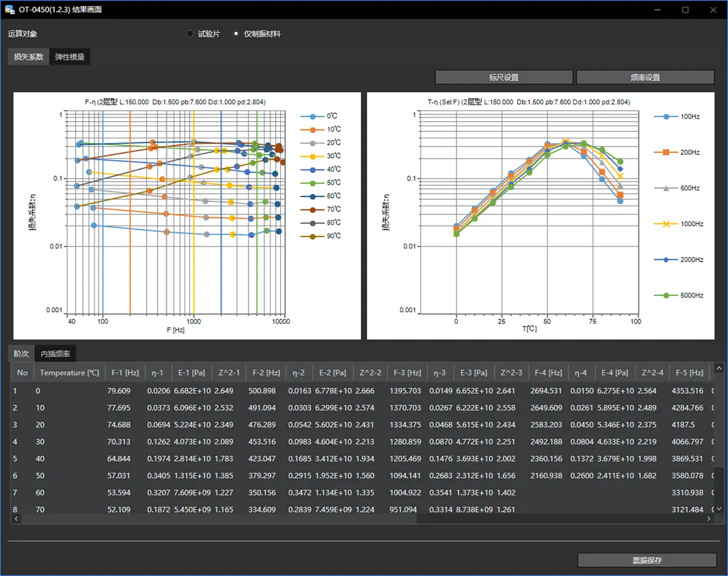The width and height of the screenshot is (728, 576).
Task: Click the 90℃ legend marker
Action: tap(312, 236)
